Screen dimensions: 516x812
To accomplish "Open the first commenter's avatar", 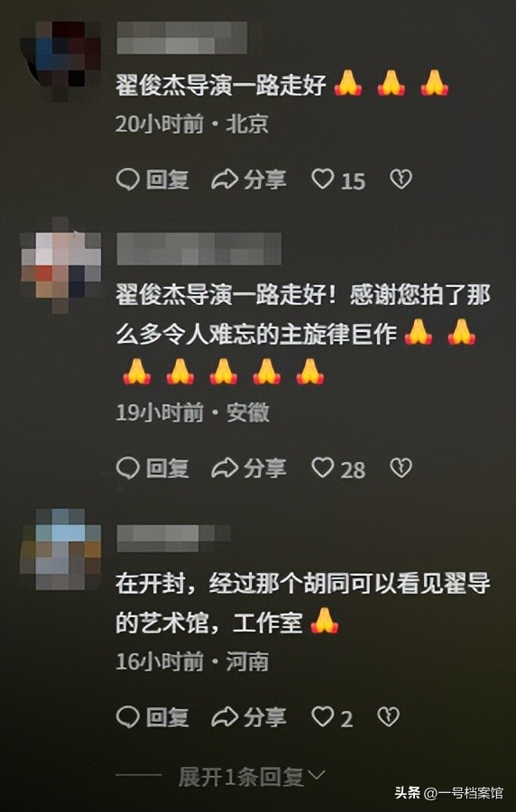I will (61, 60).
